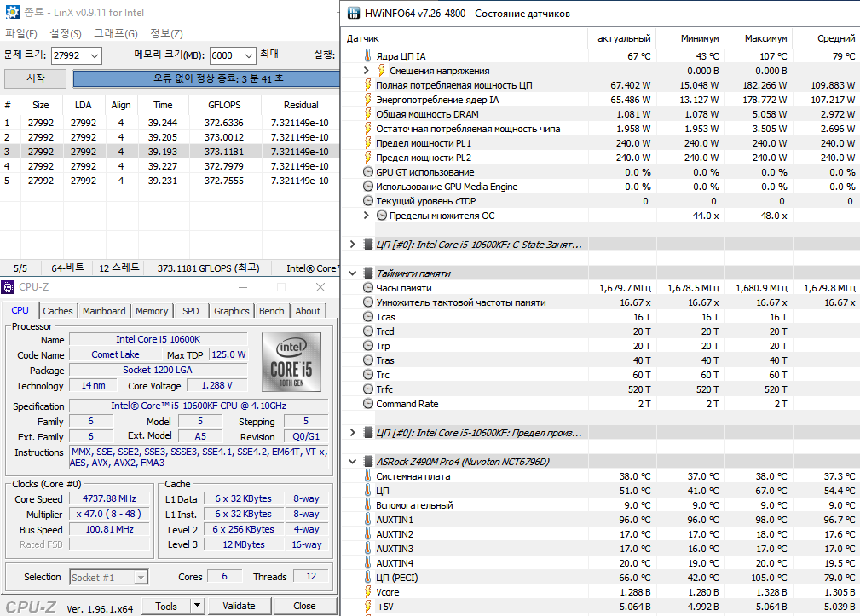Open the 그래프(G) menu in LinX
The width and height of the screenshot is (860, 616).
click(116, 33)
